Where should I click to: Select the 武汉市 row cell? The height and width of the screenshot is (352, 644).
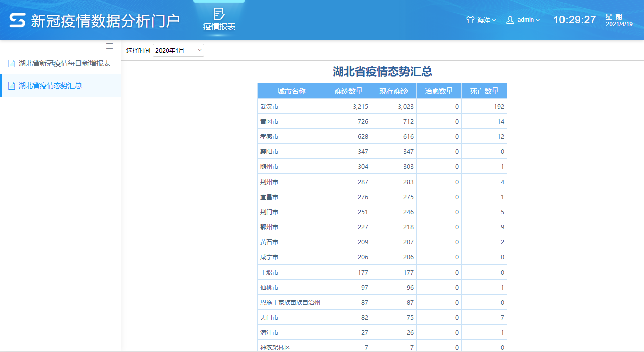pos(269,107)
